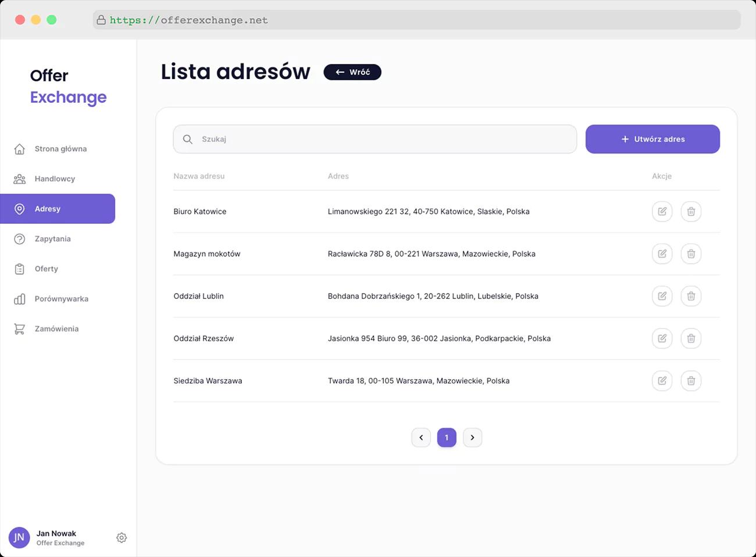Delete the Magazyn mokotów address
The height and width of the screenshot is (557, 756).
point(691,254)
